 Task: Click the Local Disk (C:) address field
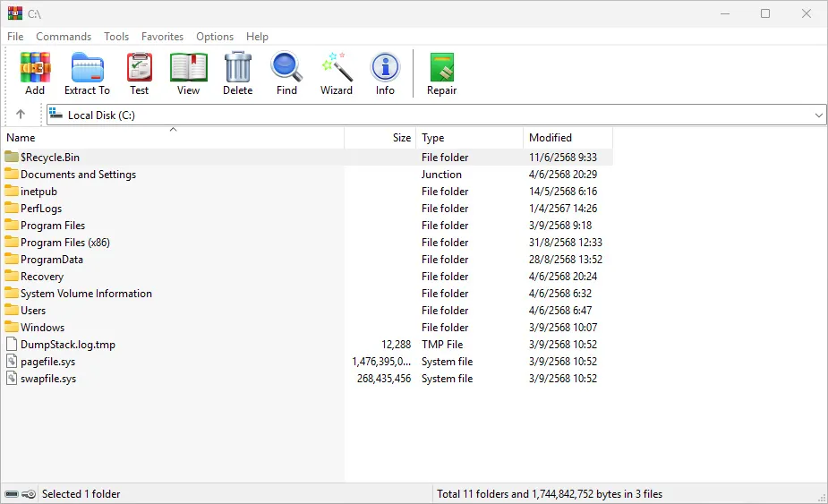click(436, 115)
